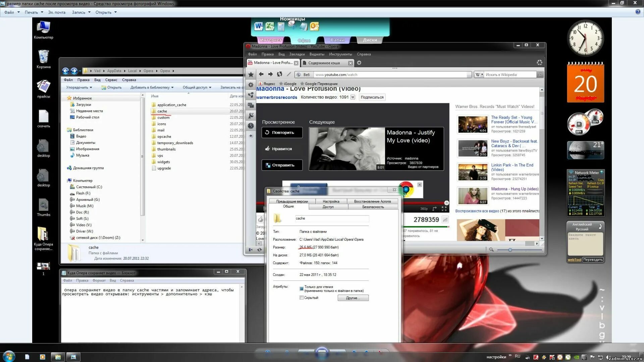Check the hidden attribute checkbox

[302, 298]
